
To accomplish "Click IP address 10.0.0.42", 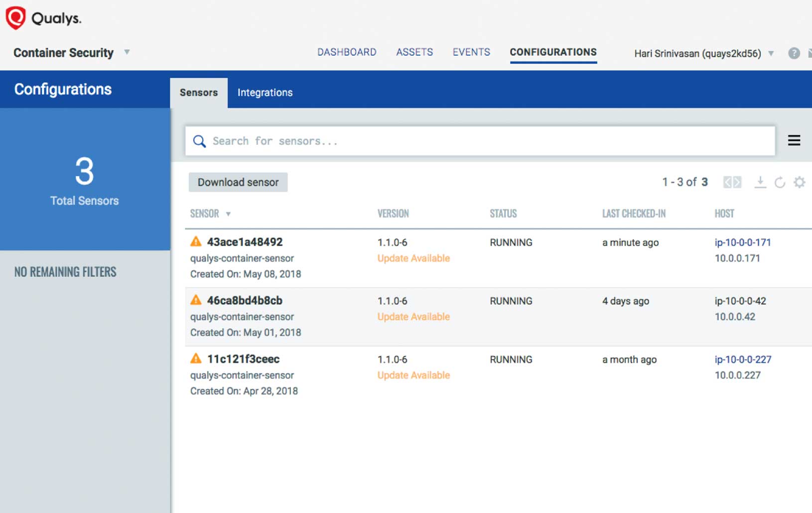I will click(735, 317).
